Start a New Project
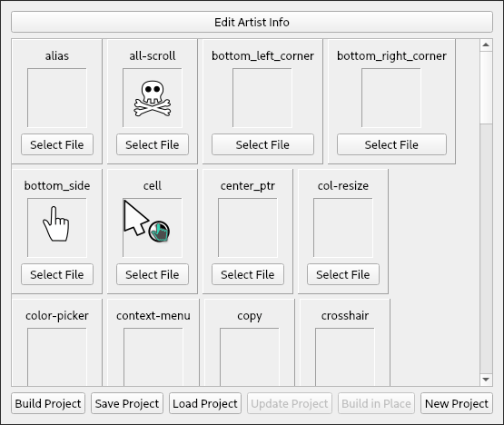The height and width of the screenshot is (425, 504). pyautogui.click(x=457, y=403)
